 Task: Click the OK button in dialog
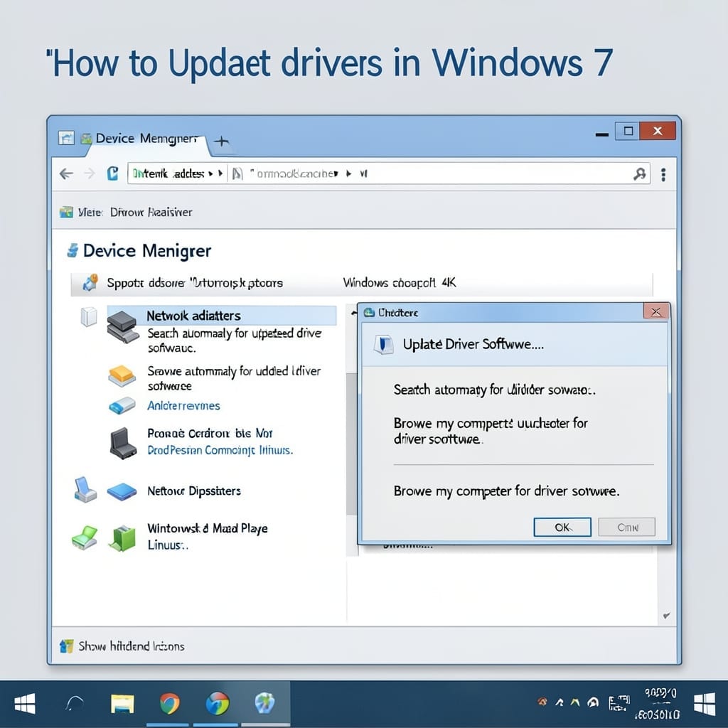pos(562,528)
